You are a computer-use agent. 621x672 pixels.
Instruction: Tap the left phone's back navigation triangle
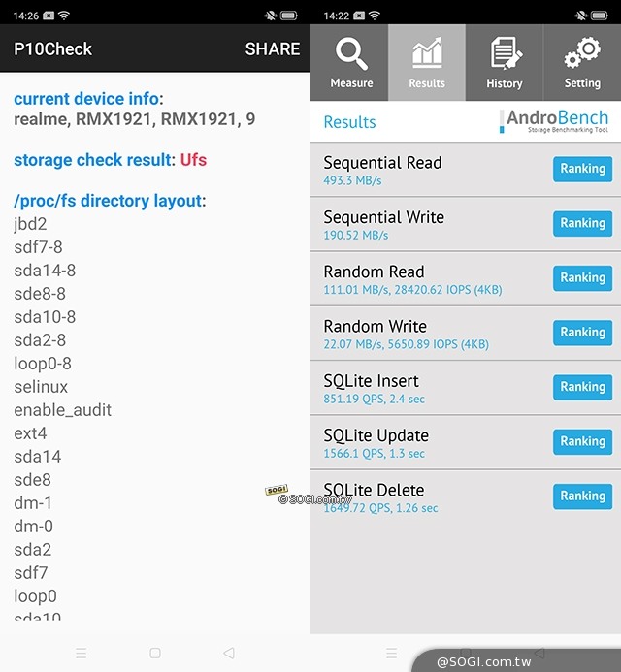pos(229,653)
